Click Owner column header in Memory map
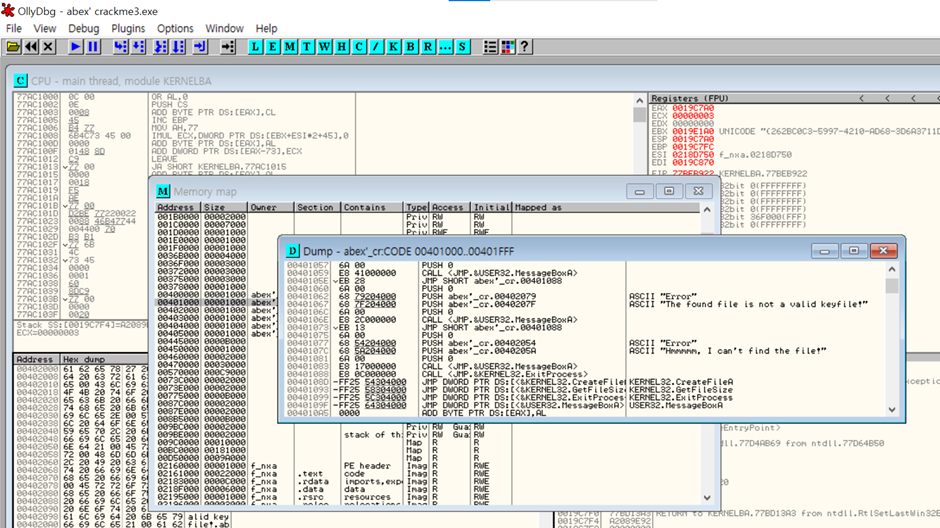 270,207
